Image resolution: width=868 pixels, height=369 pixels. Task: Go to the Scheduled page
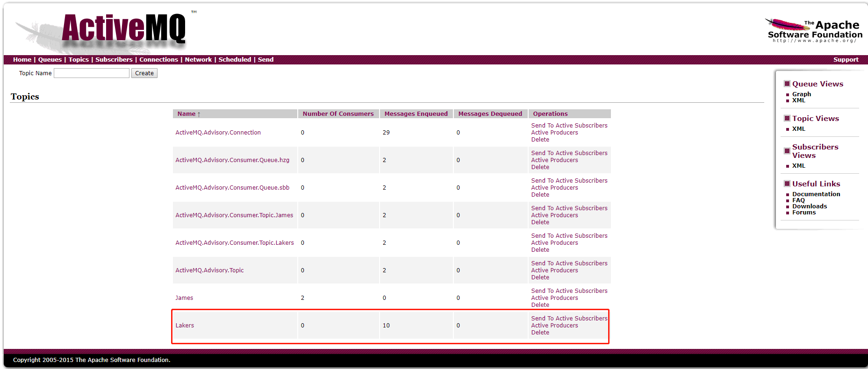(x=235, y=60)
